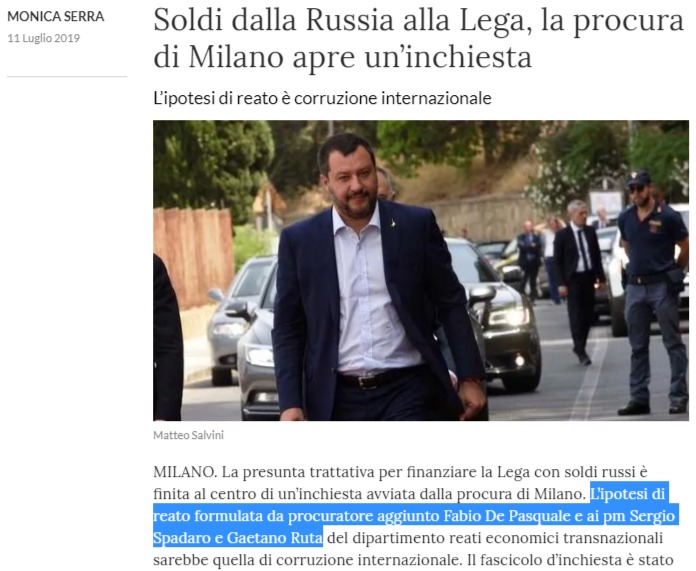
Task: Click "procuratore aggiunto" in the highlighted text
Action: [363, 516]
